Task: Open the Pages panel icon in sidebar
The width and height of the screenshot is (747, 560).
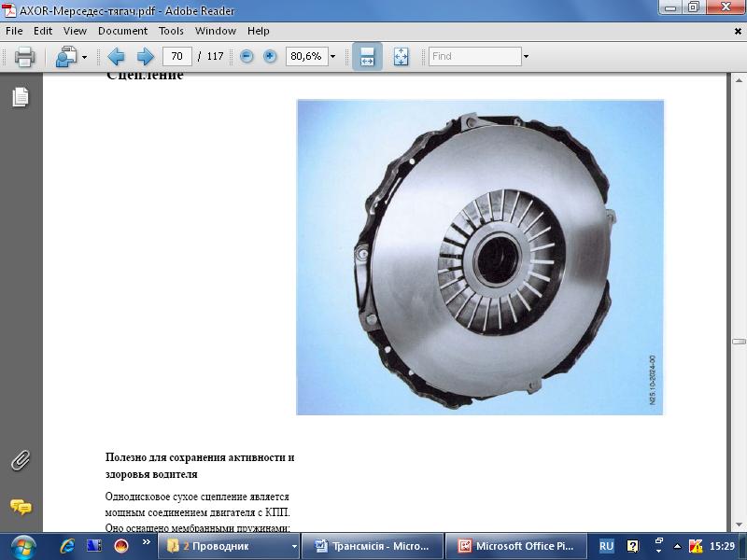Action: pos(21,97)
